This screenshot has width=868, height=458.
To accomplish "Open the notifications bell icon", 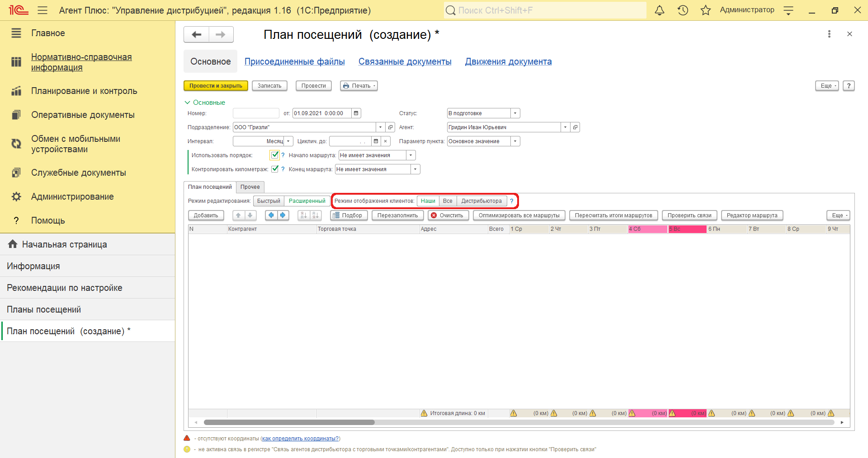I will point(660,10).
